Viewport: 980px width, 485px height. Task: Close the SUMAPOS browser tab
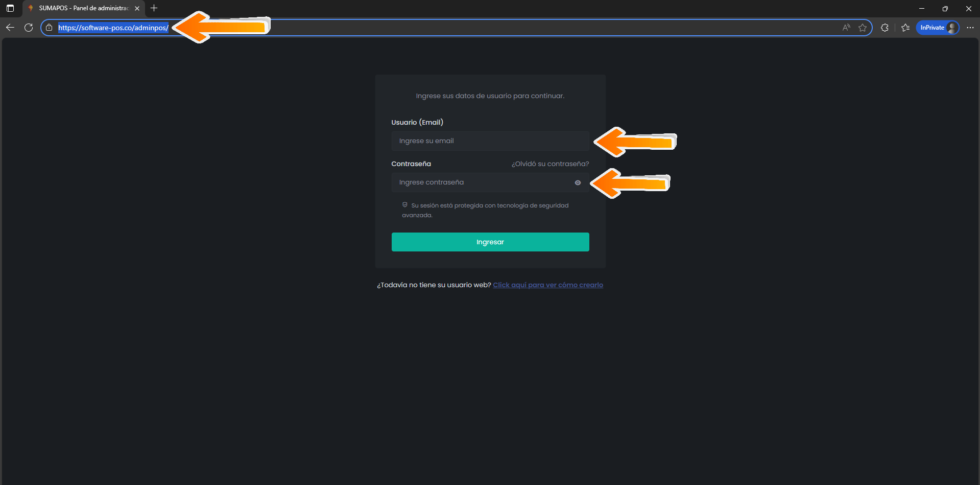(137, 8)
